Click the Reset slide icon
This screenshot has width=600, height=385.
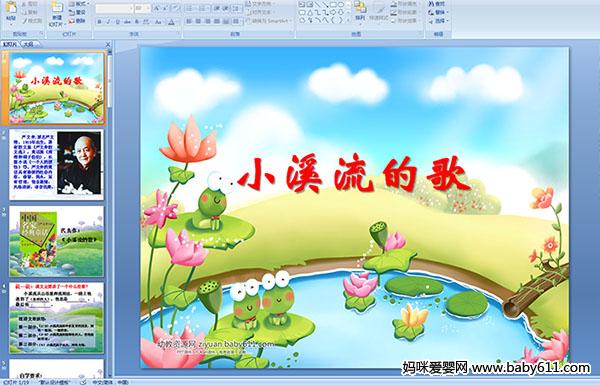pos(78,13)
